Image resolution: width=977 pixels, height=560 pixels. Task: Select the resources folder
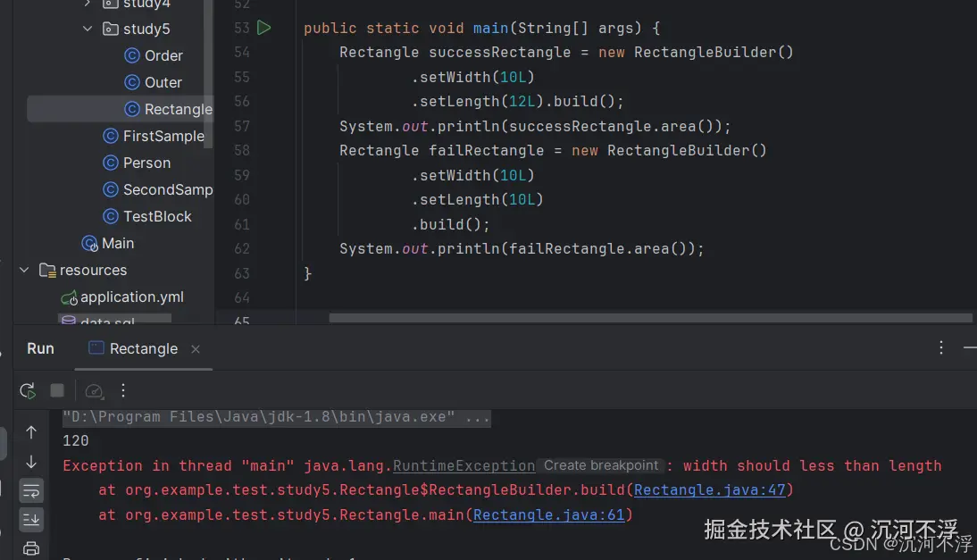[83, 270]
